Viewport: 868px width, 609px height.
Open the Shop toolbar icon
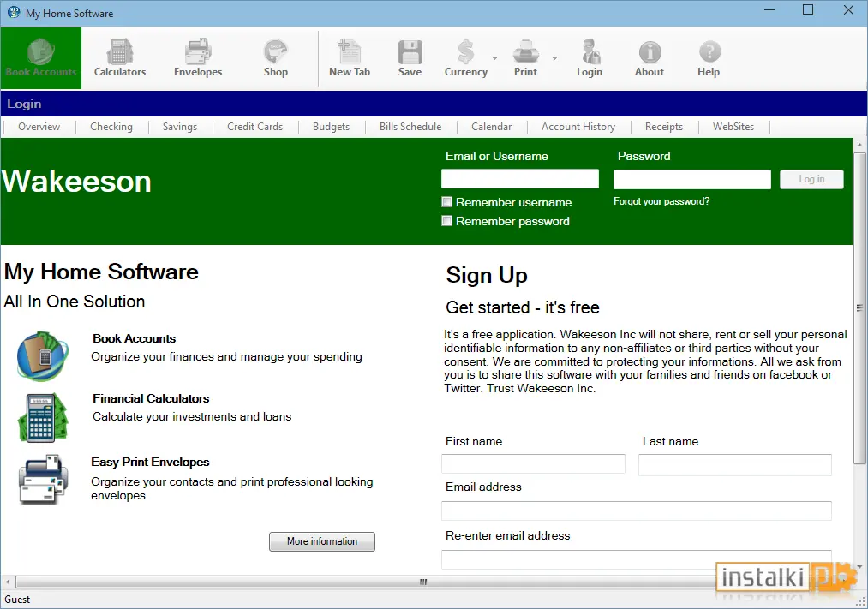[x=275, y=58]
